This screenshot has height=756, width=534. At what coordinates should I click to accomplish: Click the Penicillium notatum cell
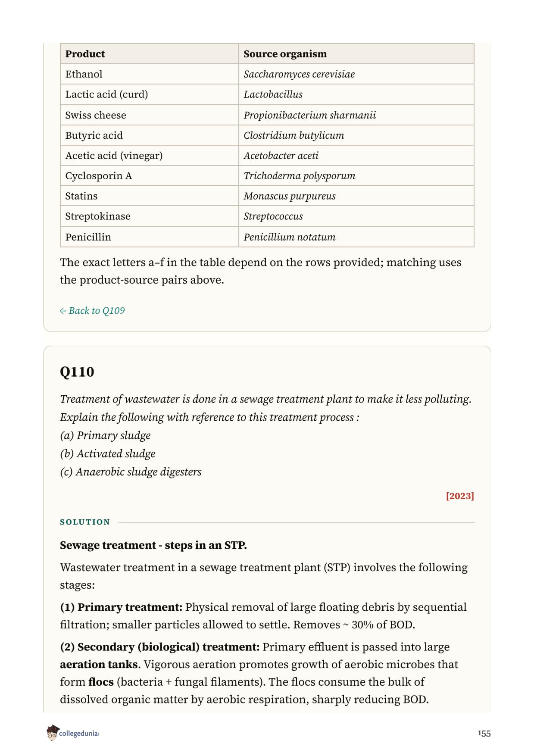[356, 237]
